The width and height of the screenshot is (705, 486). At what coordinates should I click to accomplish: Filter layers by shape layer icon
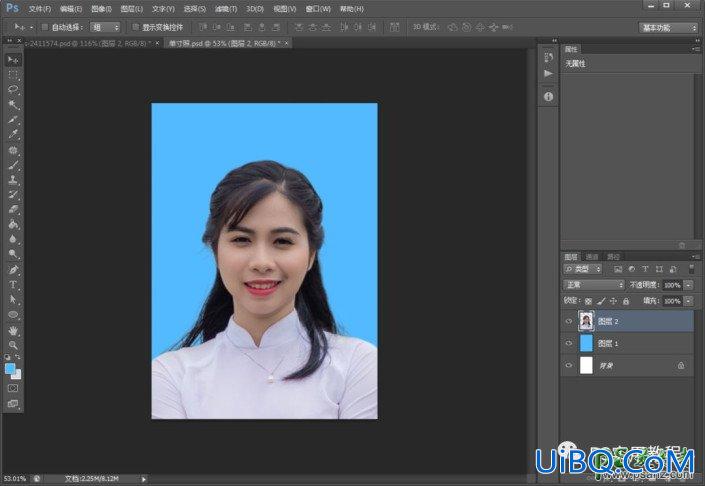659,269
